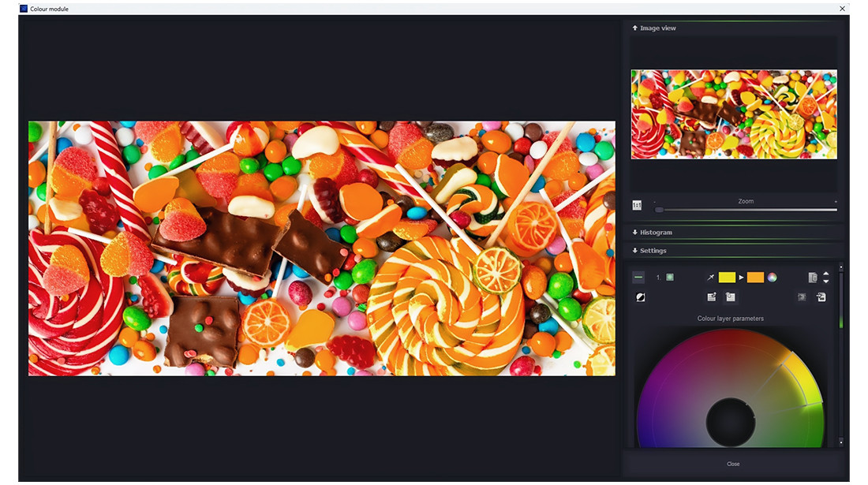Click the Zoom slider handle
The height and width of the screenshot is (485, 868).
coord(660,210)
